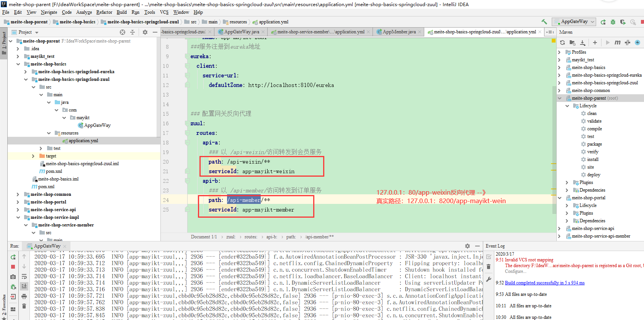
Task: Expand the meite-shop-common module in Project tree
Action: coord(18,194)
